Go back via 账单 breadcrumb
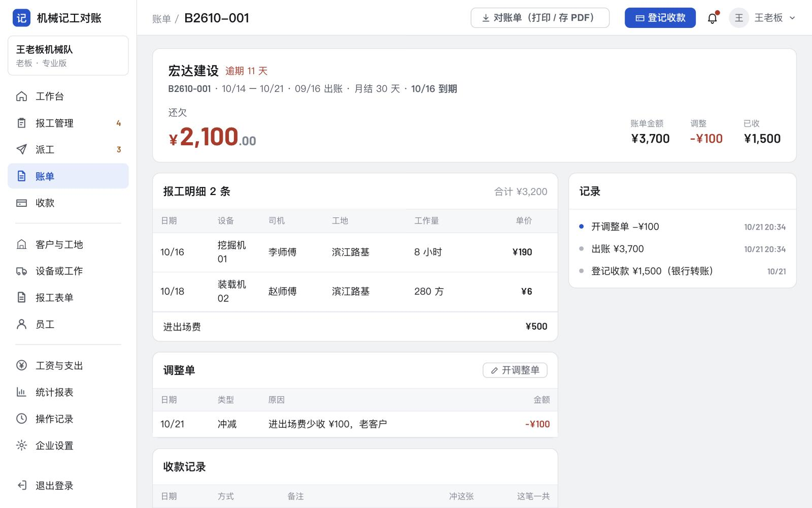Viewport: 812px width, 508px height. coord(161,19)
